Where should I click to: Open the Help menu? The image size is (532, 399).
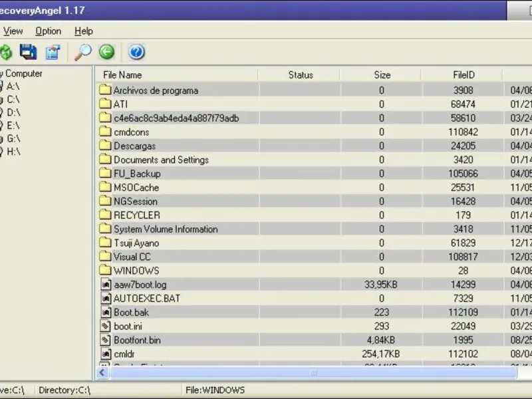(x=84, y=31)
